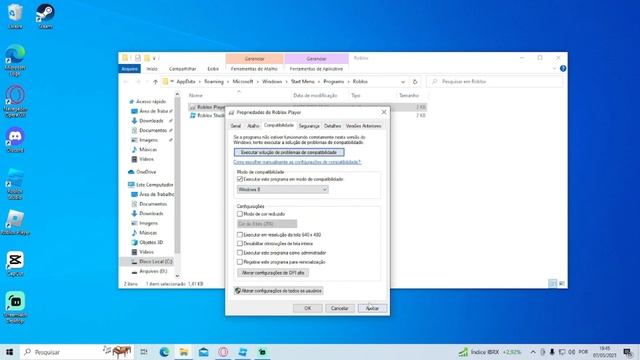Check register program for restart option
This screenshot has height=360, width=640.
click(x=240, y=262)
